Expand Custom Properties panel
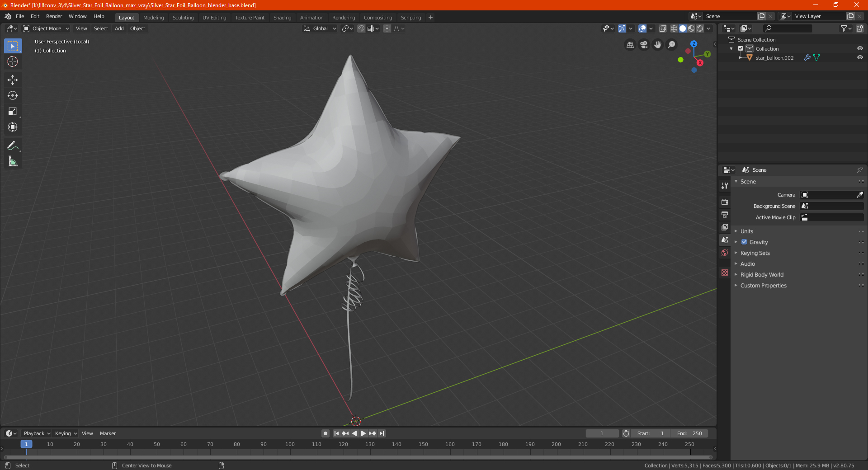Image resolution: width=868 pixels, height=470 pixels. [763, 285]
